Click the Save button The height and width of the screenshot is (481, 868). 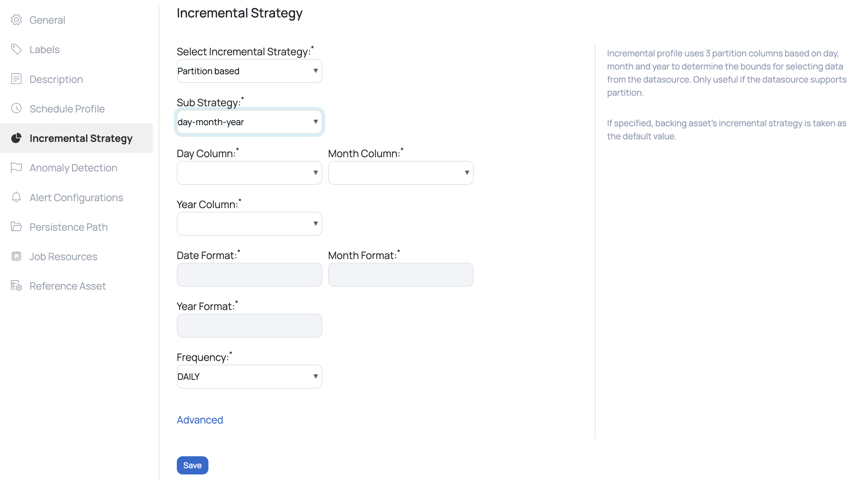click(192, 465)
